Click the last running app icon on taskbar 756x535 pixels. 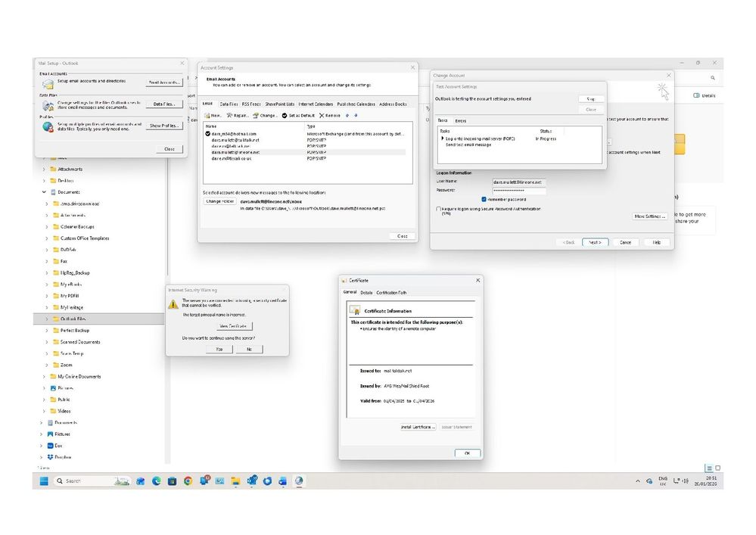[299, 481]
